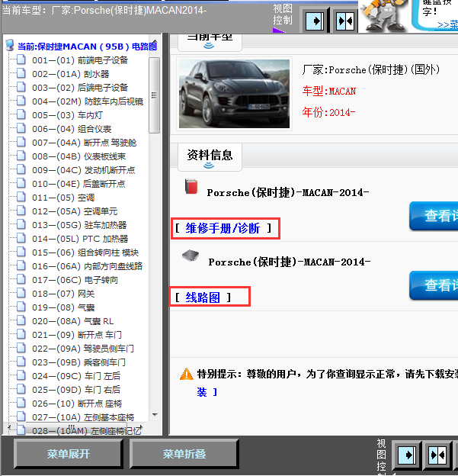Click red book icon for repair manual
Viewport: 458px width, 476px height.
191,186
